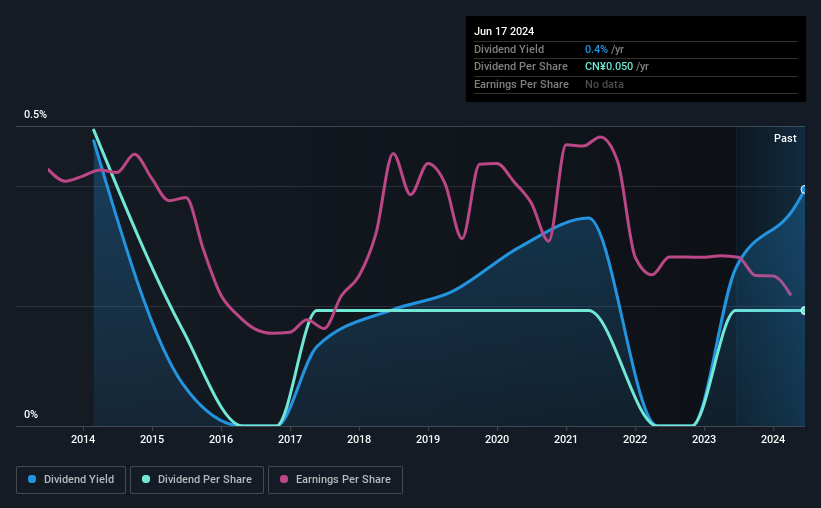Select the 2019 x-axis label
This screenshot has width=821, height=508.
[x=428, y=439]
